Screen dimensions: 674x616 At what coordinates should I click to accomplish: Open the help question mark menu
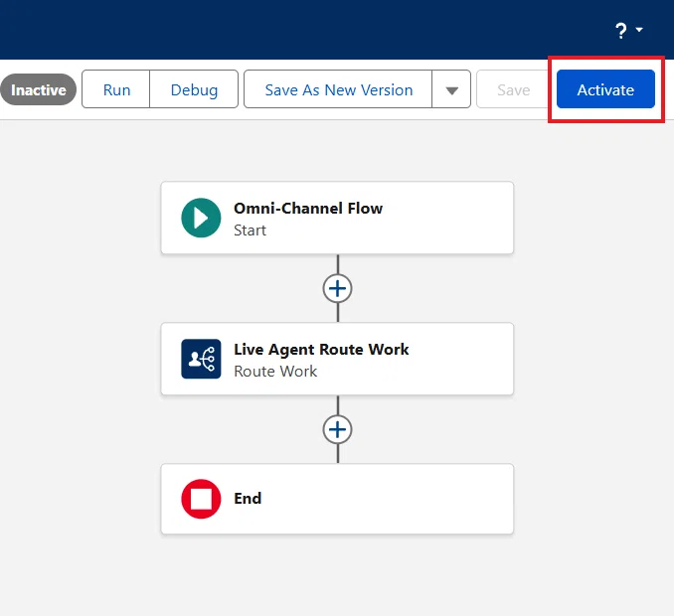pos(628,31)
